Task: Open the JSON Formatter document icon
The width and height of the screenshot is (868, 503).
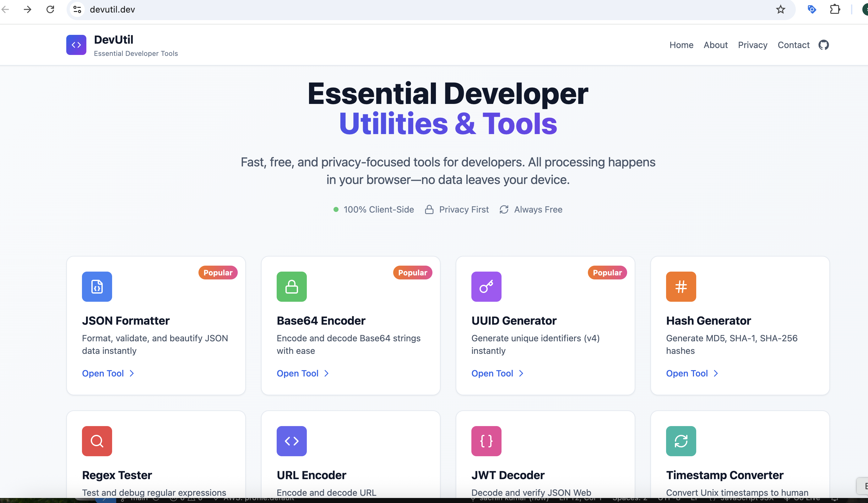Action: (x=97, y=286)
